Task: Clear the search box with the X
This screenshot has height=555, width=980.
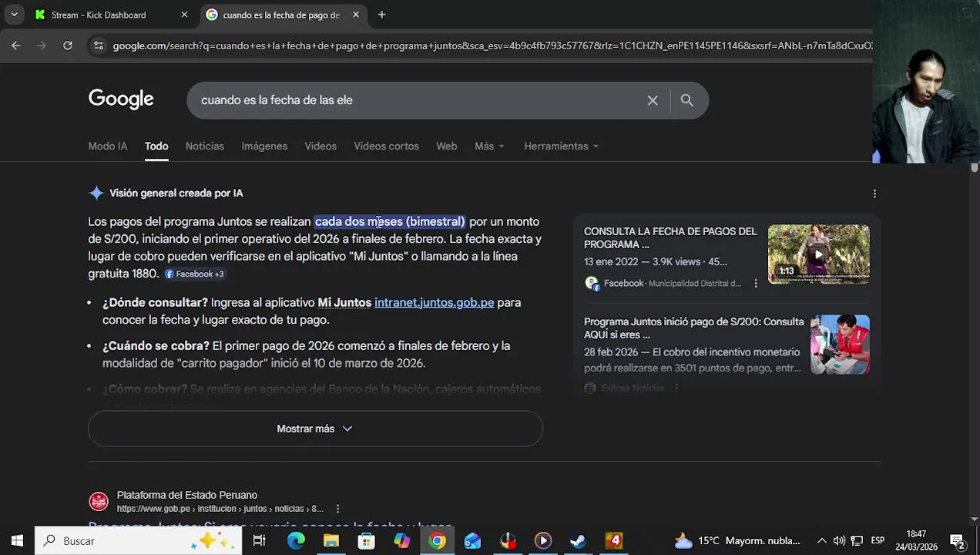Action: point(653,100)
